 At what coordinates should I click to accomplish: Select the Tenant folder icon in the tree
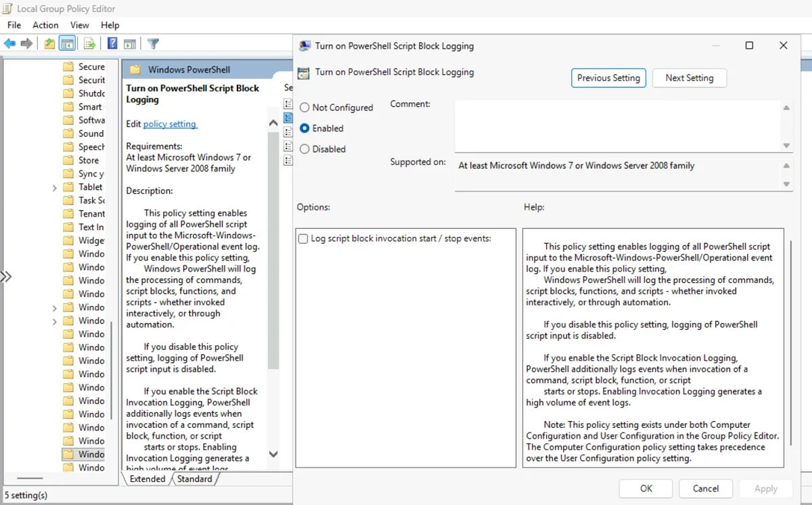(68, 214)
